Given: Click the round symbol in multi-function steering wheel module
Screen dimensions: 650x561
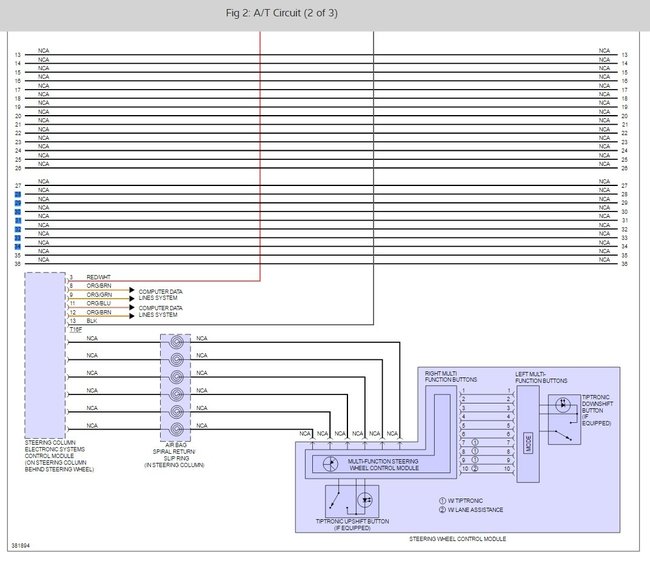Looking at the screenshot, I should coord(330,464).
